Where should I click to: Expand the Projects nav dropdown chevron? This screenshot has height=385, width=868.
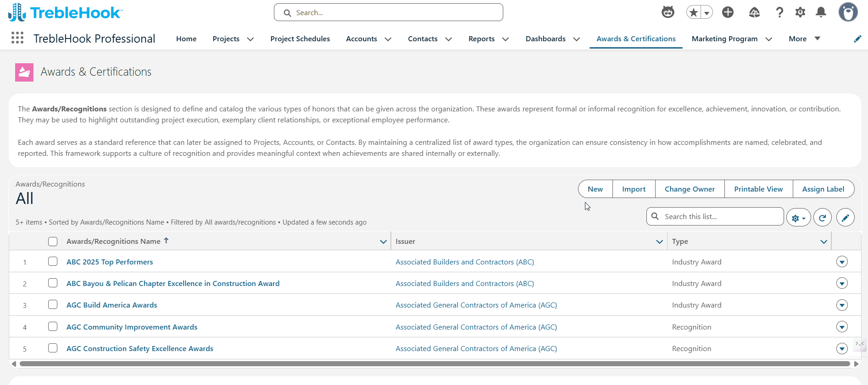point(250,39)
